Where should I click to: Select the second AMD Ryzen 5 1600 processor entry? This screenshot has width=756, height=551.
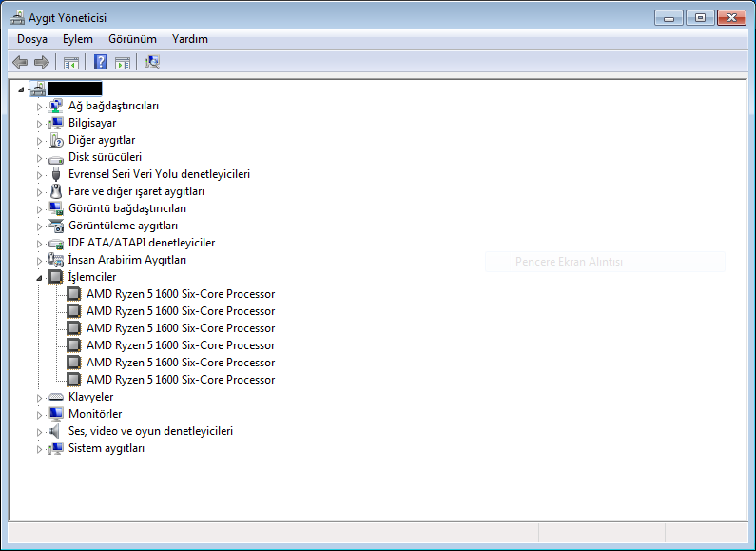point(181,311)
